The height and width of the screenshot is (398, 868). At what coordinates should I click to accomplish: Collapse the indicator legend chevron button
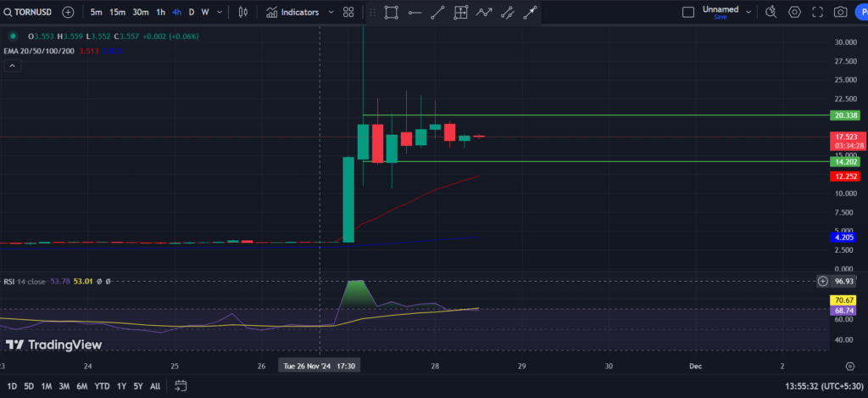13,65
